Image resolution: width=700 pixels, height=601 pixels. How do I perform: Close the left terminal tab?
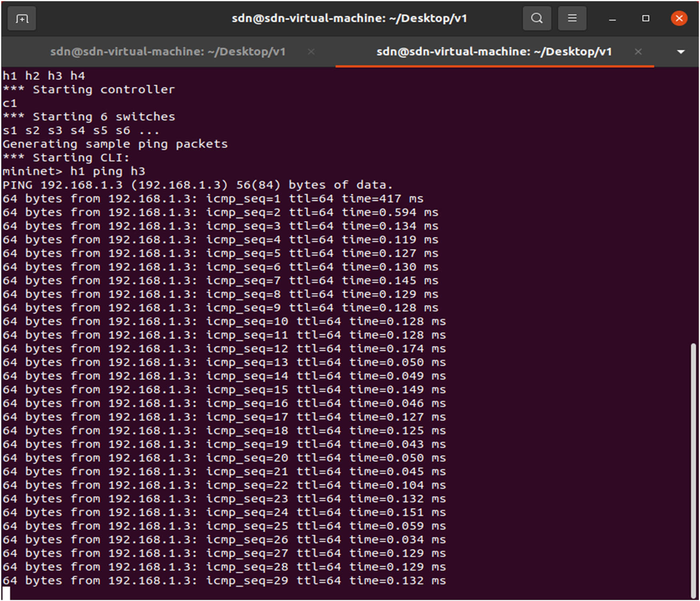point(311,52)
